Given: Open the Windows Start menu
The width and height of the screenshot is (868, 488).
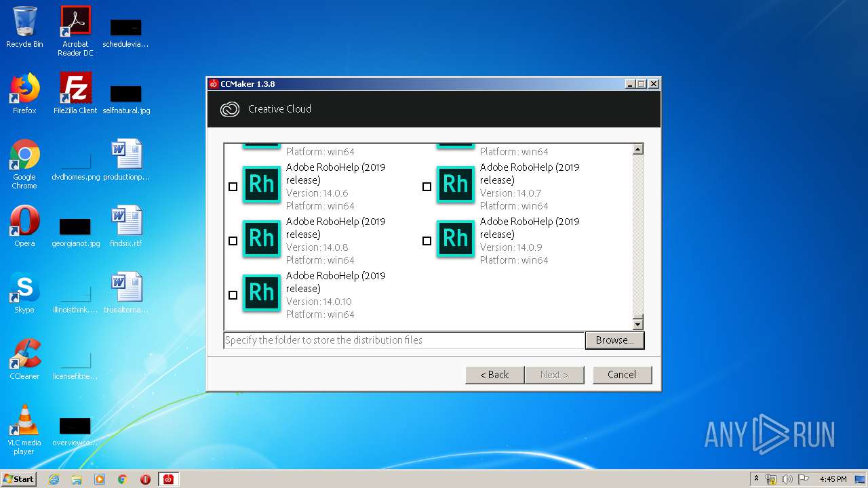Looking at the screenshot, I should (x=18, y=479).
